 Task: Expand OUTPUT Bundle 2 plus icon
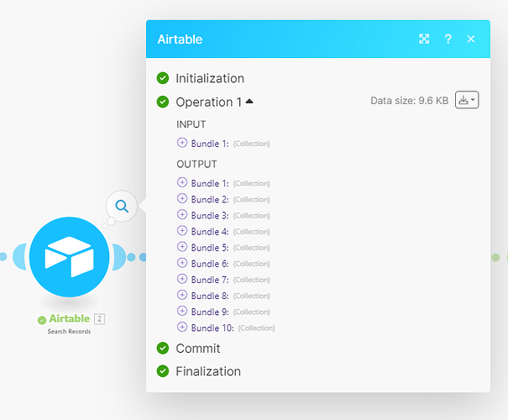182,198
